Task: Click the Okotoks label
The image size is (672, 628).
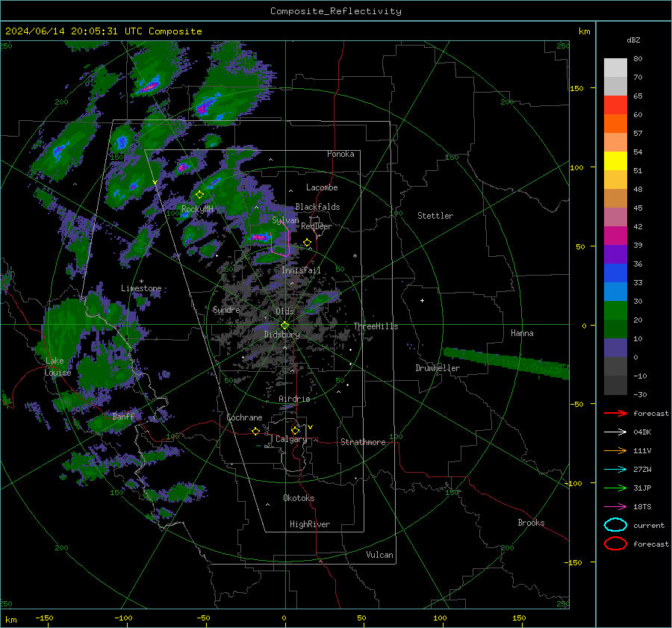Action: tap(299, 498)
